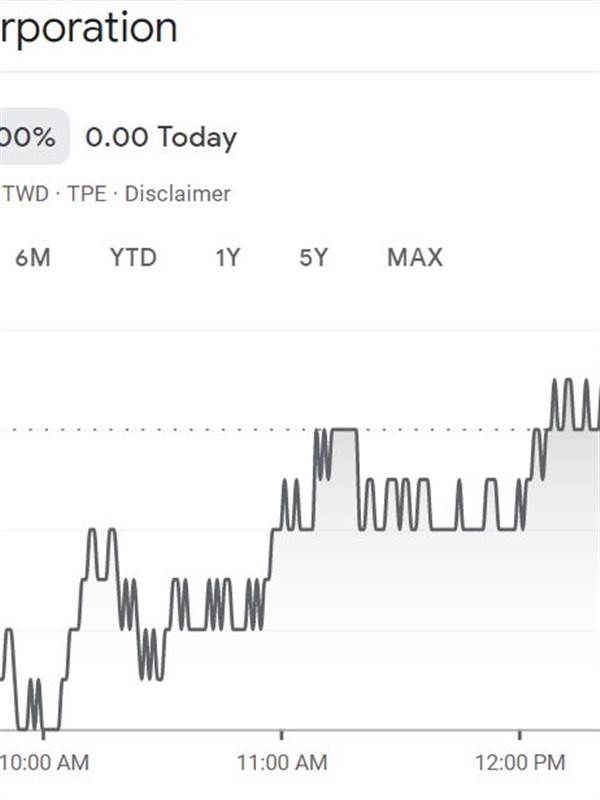The image size is (600, 800).
Task: Switch chart to YTD range
Action: point(133,257)
